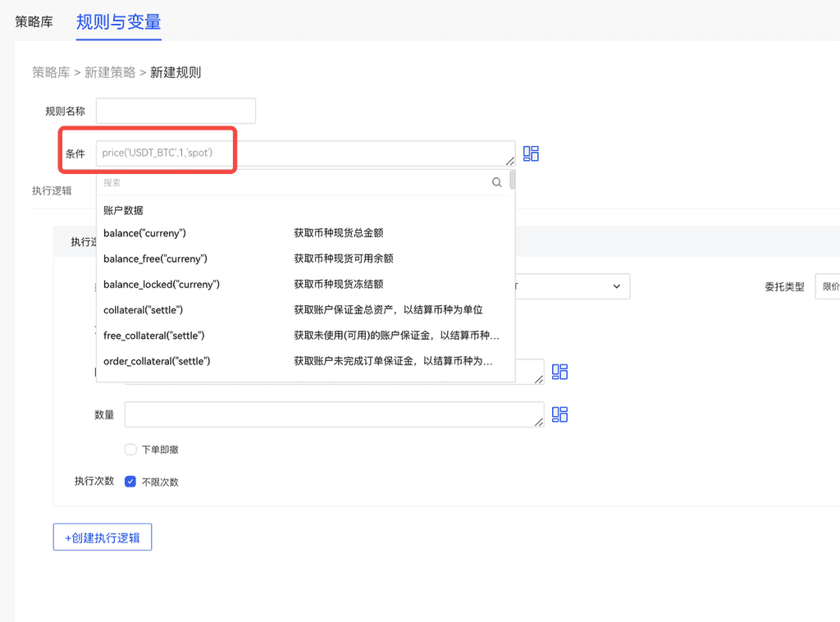Click the function picker icon above 数量 row
This screenshot has height=622, width=840.
point(559,372)
